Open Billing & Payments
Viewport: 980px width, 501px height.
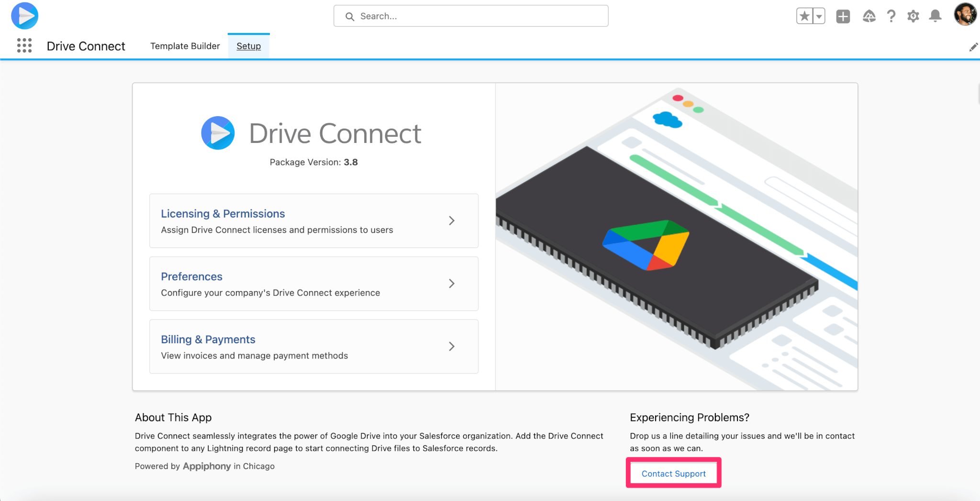pyautogui.click(x=314, y=347)
